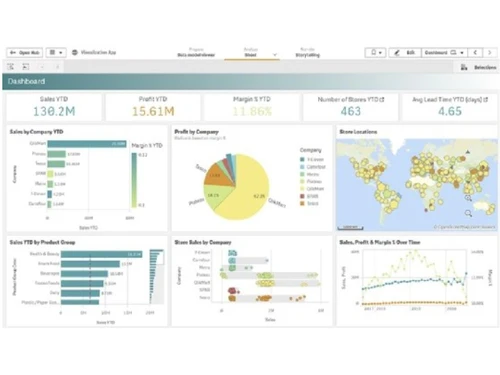Viewport: 500px width, 375px height.
Task: Select the Analyze Sheet tab
Action: tap(251, 52)
